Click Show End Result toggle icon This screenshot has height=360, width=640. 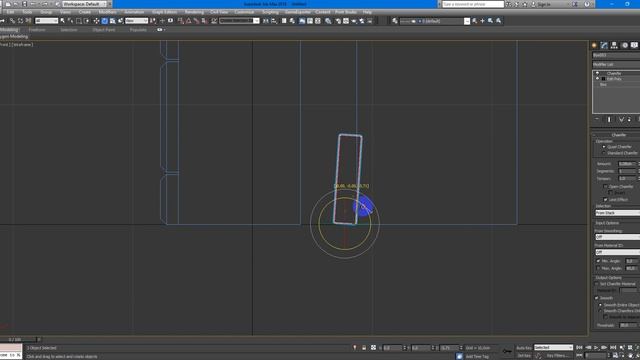[609, 119]
